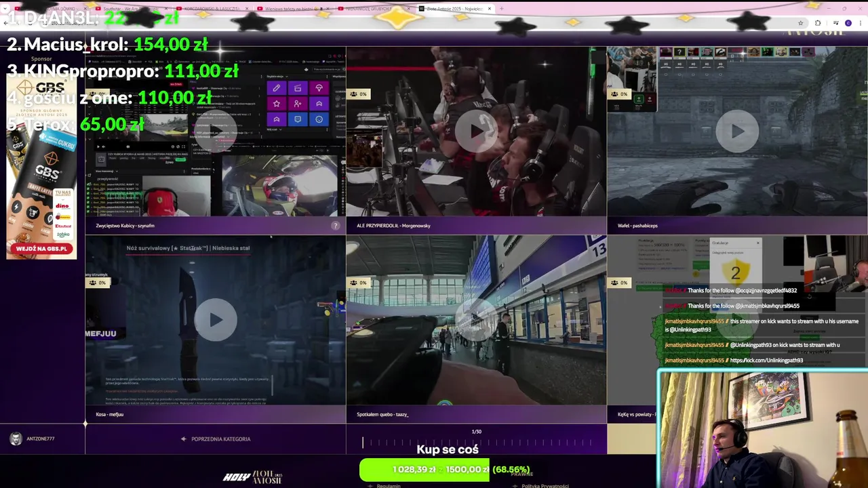Click the HOLY logo in the footer
Screen dimensions: 868x488
pyautogui.click(x=236, y=477)
